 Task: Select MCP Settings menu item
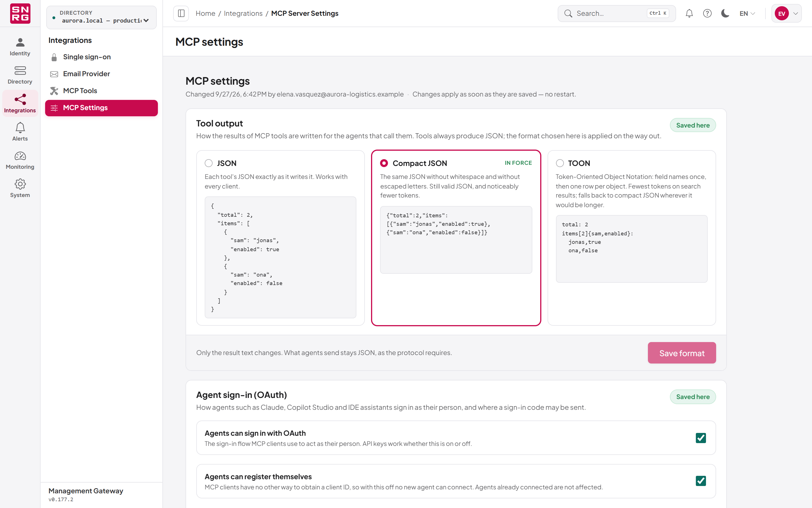point(101,108)
